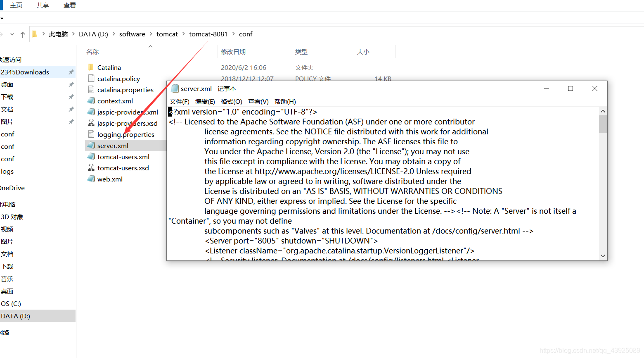The height and width of the screenshot is (358, 644).
Task: Expand chevron after DATA (D:) in breadcrumb
Action: 114,34
